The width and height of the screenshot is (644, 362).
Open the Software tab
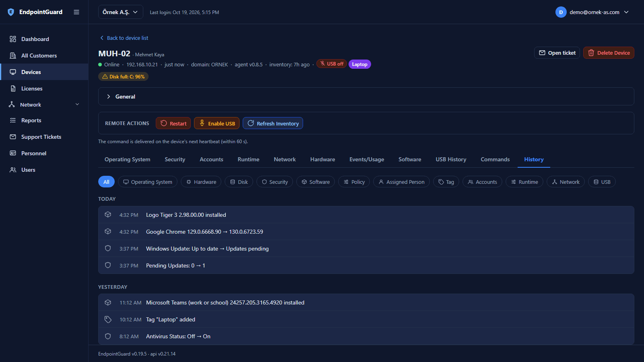coord(410,159)
